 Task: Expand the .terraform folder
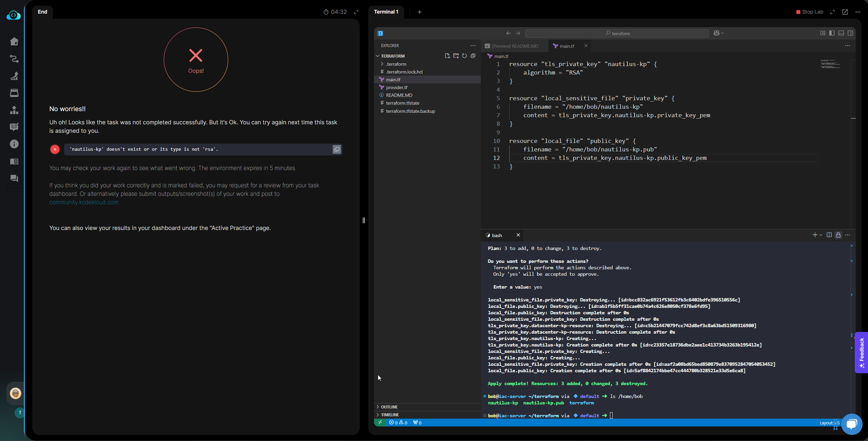click(x=396, y=64)
